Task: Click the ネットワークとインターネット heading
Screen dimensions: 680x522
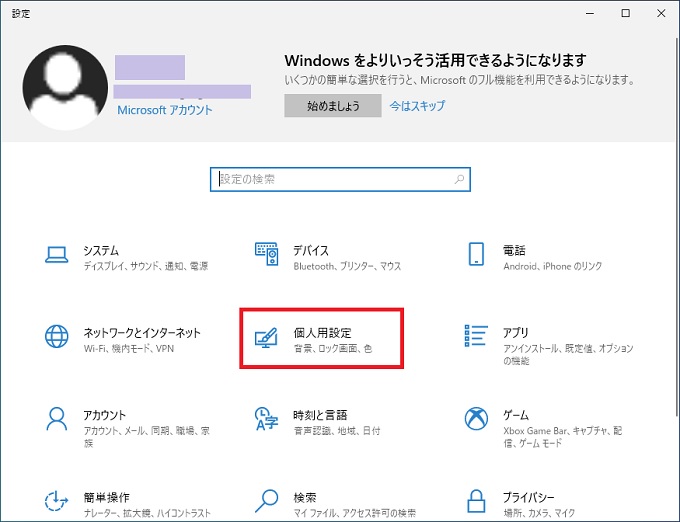Action: (x=142, y=333)
